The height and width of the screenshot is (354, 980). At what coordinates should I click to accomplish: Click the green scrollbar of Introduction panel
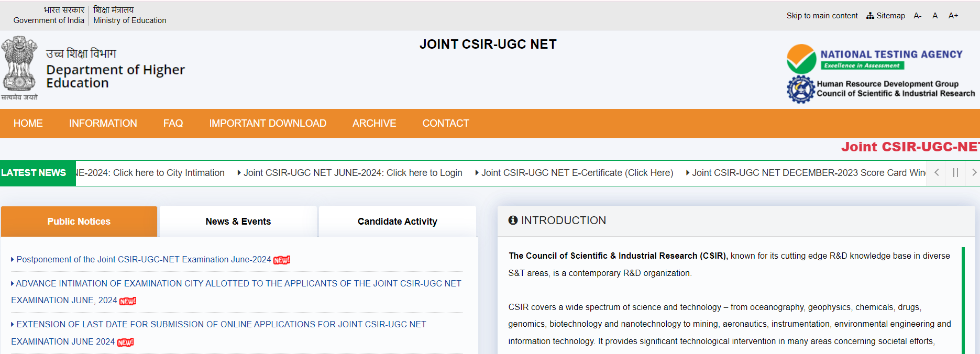(963, 300)
